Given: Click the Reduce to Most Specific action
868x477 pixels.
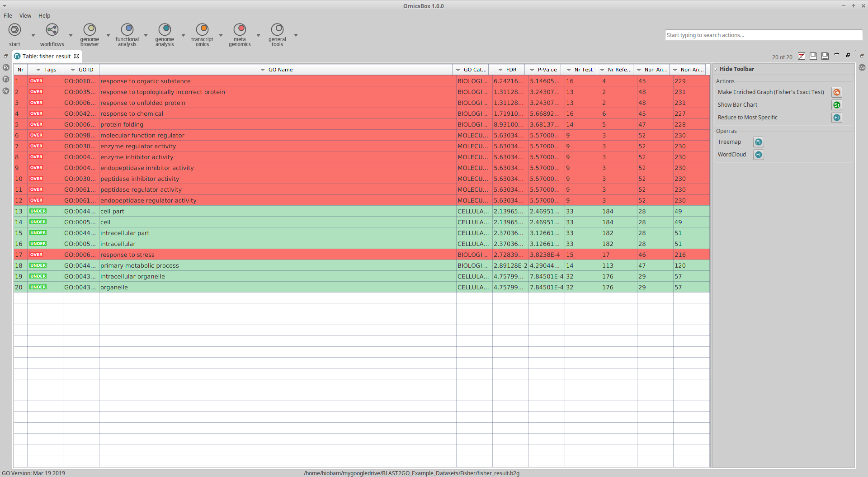Looking at the screenshot, I should 747,118.
